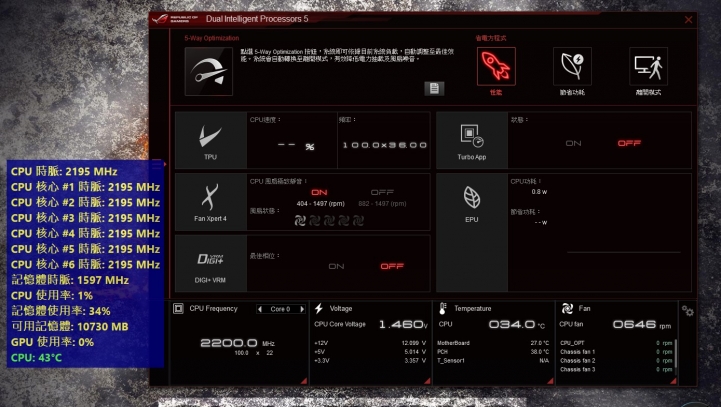Click overlay line CPU 核心 #1 時脈: 2195 MHz
721x407 pixels.
coord(86,187)
